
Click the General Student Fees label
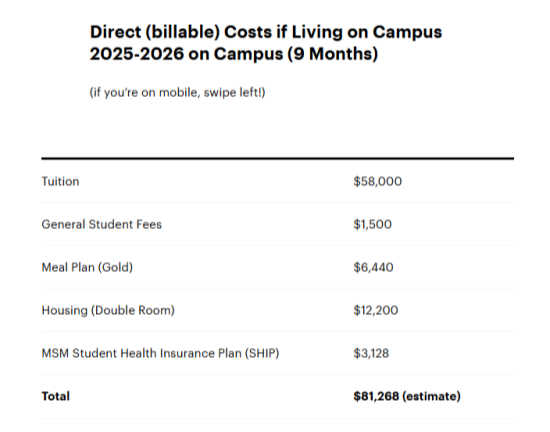tap(101, 224)
